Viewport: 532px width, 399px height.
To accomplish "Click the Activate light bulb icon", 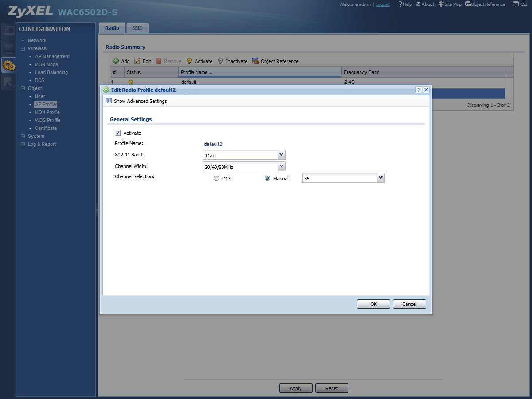I will coord(189,61).
